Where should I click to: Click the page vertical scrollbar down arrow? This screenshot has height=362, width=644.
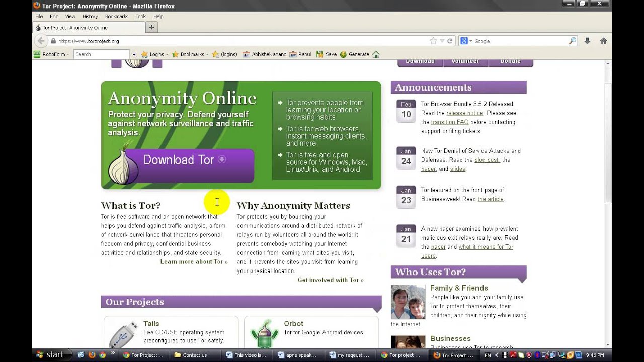(x=608, y=345)
